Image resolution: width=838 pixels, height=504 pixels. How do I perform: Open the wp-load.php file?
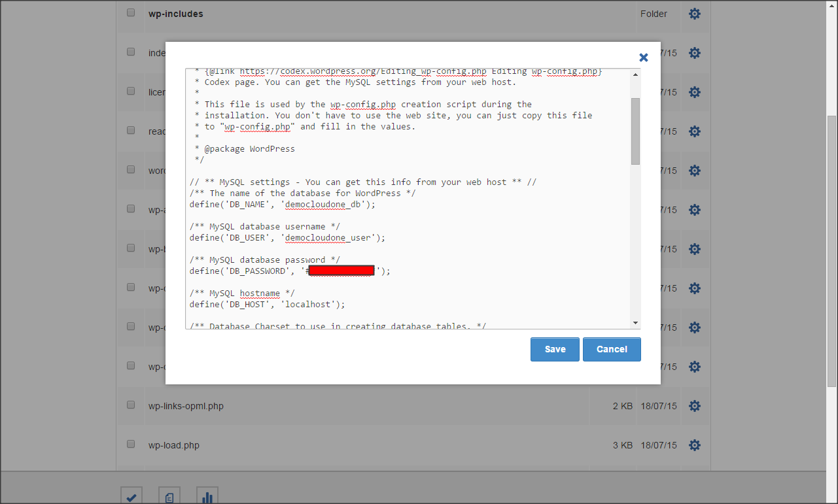[173, 445]
